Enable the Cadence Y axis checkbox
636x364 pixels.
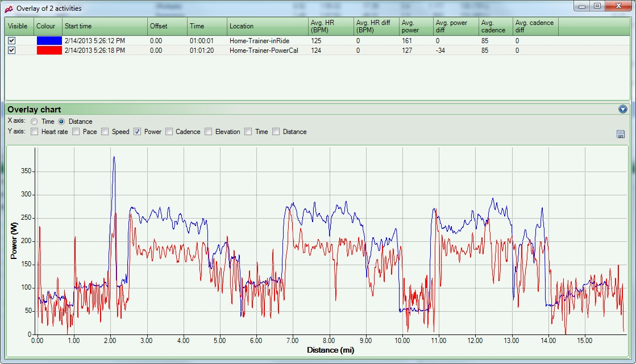169,132
